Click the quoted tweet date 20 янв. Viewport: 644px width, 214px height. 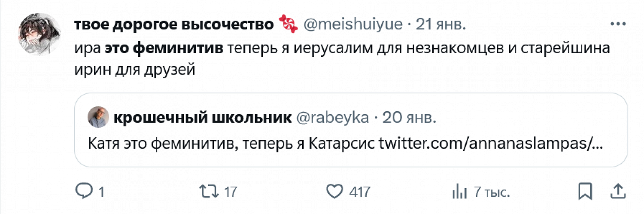408,117
